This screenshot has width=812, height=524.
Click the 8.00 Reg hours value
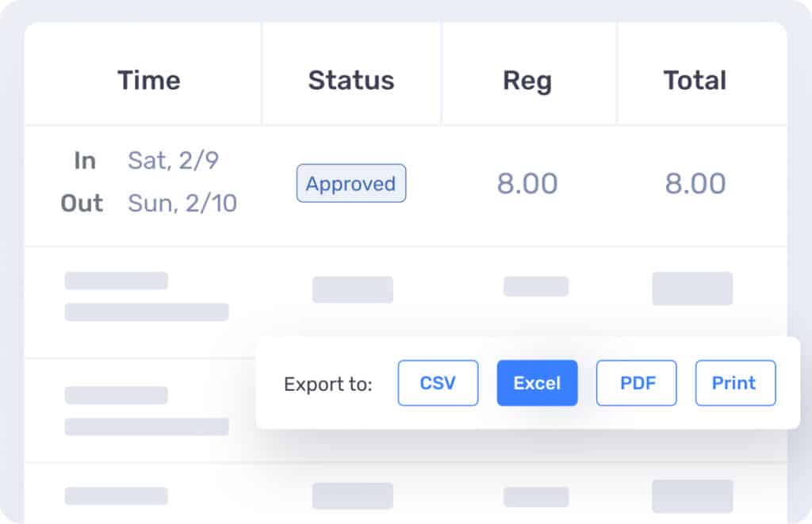click(x=527, y=183)
